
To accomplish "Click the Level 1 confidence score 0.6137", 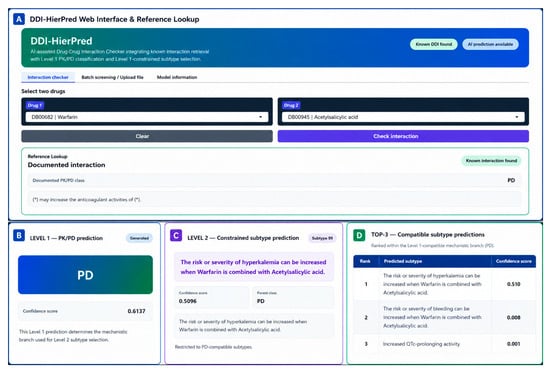I will point(136,311).
